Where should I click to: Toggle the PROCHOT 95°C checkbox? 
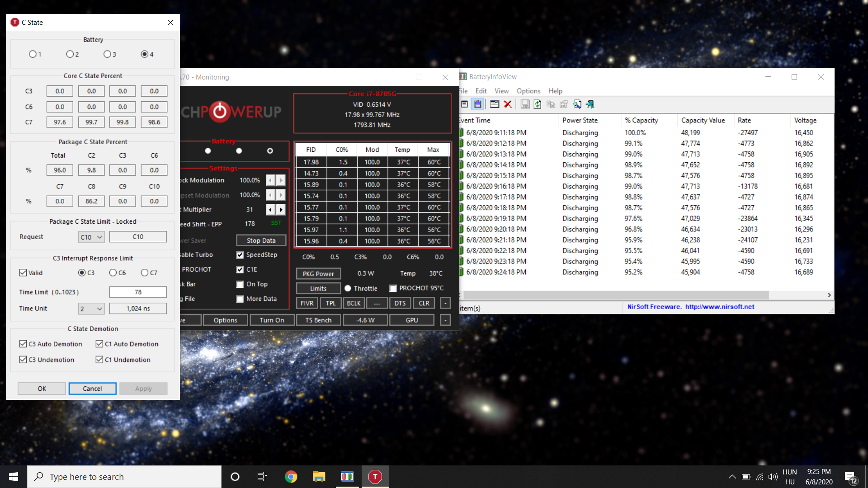tap(393, 288)
